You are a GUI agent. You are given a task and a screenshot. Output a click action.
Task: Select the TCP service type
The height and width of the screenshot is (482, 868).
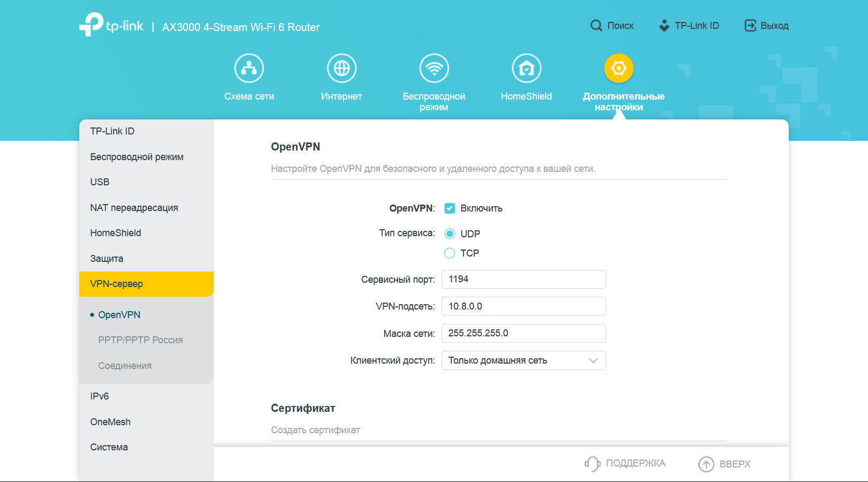tap(450, 253)
